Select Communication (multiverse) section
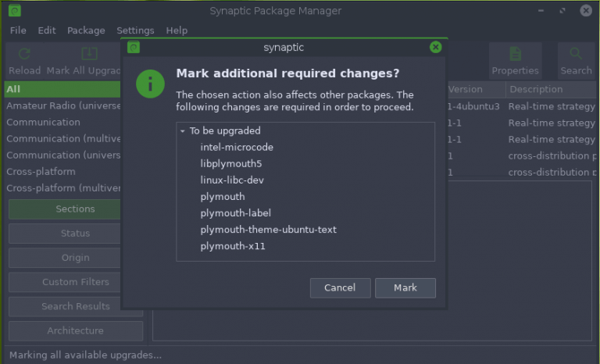Screen dimensions: 600x364 (62, 138)
